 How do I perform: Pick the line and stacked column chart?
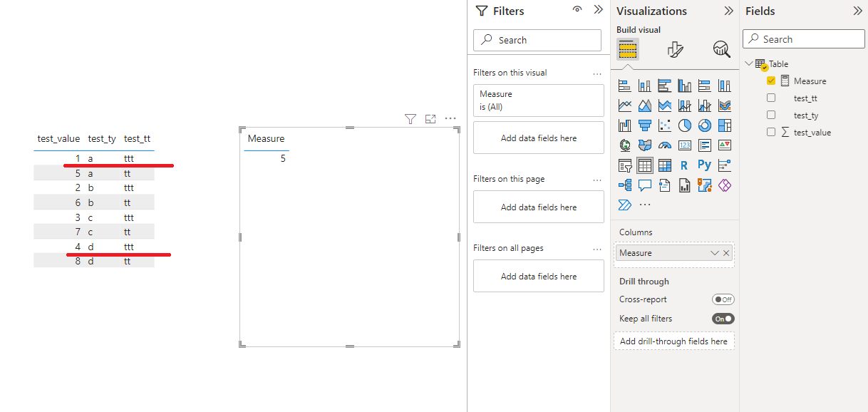[x=685, y=105]
